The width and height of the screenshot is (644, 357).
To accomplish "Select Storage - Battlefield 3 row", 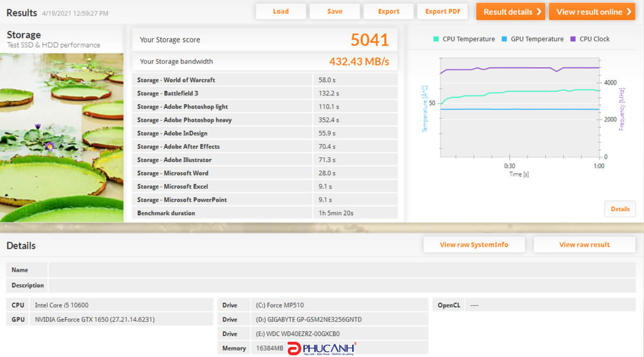I will tap(265, 93).
